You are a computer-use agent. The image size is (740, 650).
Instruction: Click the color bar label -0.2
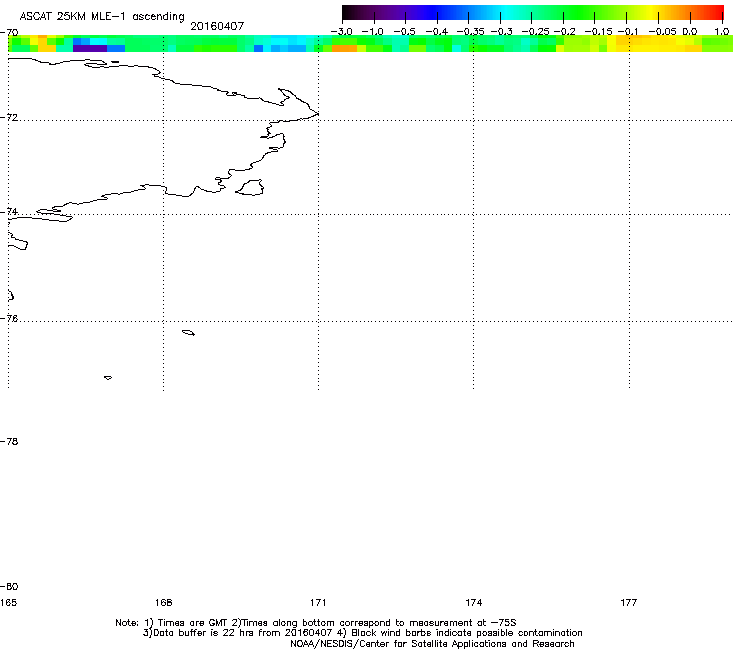[564, 32]
